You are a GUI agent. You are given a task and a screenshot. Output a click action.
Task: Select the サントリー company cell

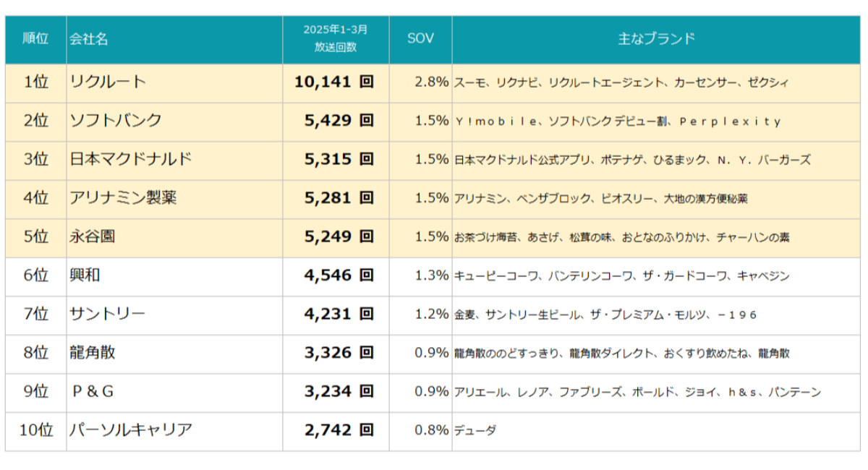(108, 314)
